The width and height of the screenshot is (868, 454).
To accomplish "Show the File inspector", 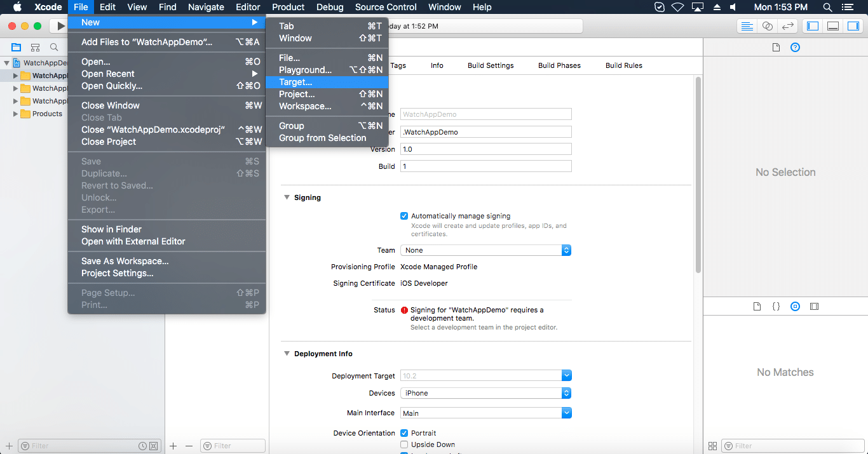I will pos(776,48).
